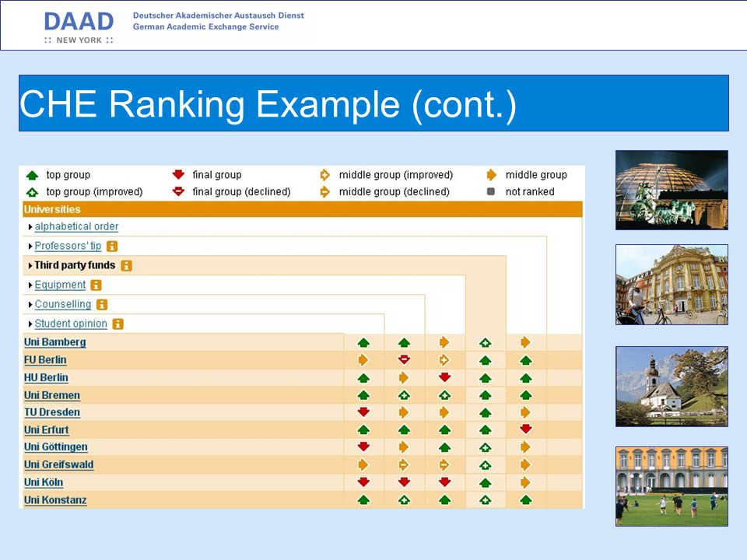
Task: Click Uni Bamberg's Student opinion top group arrow
Action: tap(363, 342)
